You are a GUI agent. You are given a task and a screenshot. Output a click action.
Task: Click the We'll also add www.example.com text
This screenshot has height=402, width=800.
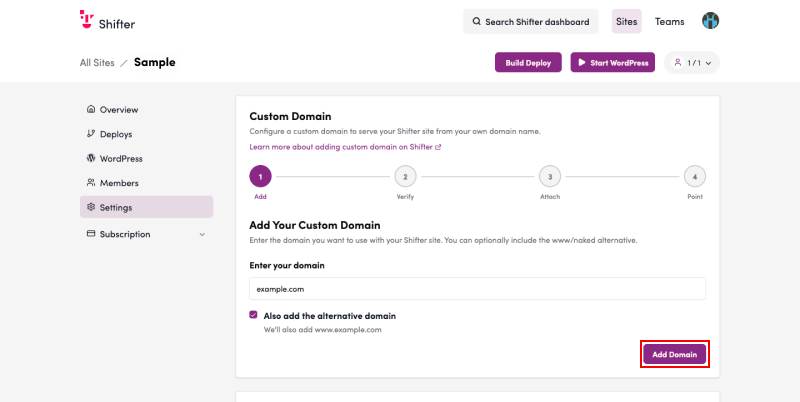point(322,330)
